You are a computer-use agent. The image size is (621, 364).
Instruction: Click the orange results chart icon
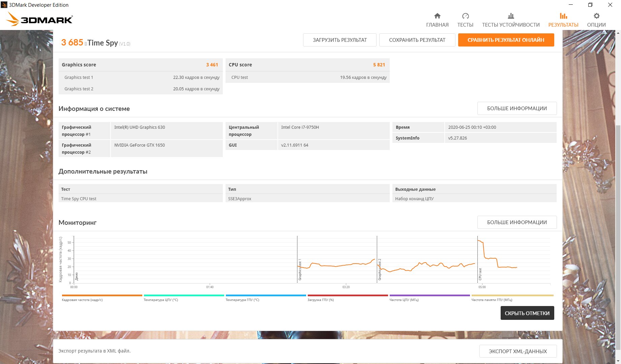coord(563,16)
